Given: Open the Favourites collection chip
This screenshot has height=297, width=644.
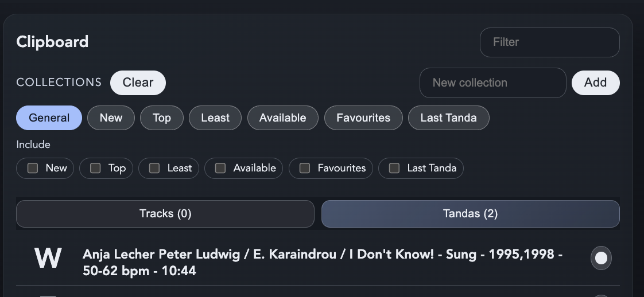Looking at the screenshot, I should click(363, 118).
